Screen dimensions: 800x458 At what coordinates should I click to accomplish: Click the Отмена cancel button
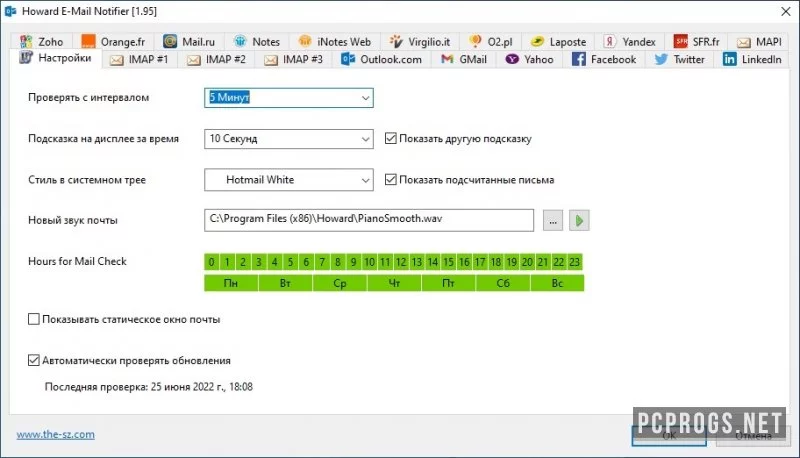753,436
